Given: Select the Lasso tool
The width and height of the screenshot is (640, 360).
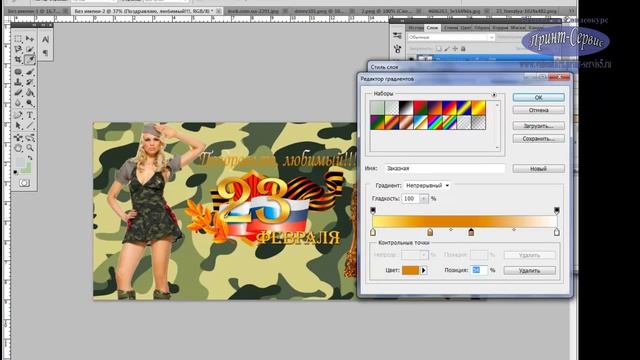Looking at the screenshot, I should click(x=18, y=49).
